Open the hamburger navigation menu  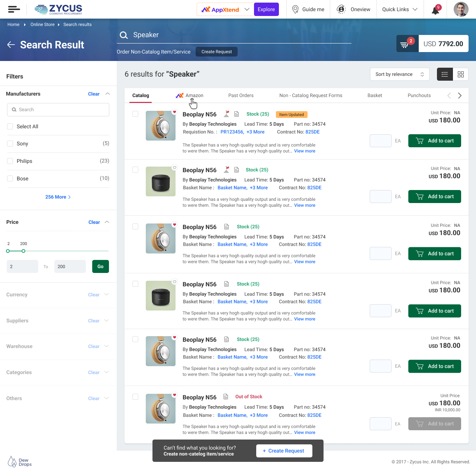[x=14, y=9]
